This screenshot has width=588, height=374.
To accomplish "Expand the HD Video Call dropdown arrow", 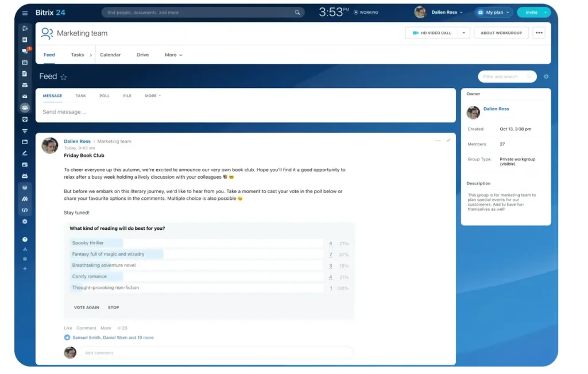I will [464, 33].
